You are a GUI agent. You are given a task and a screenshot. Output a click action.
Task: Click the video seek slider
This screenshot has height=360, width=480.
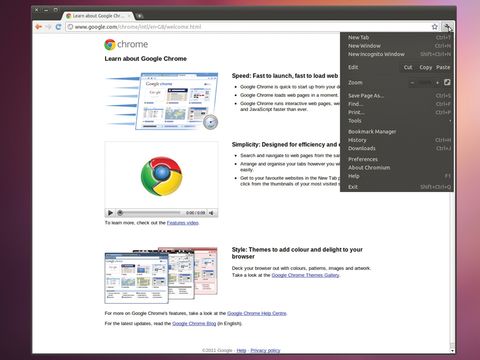pos(150,213)
